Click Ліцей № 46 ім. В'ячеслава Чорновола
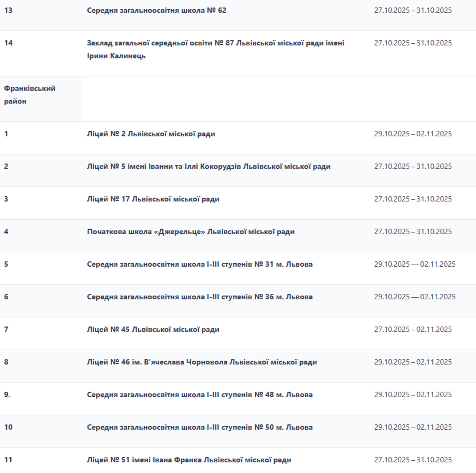This screenshot has width=476, height=473. tap(202, 362)
